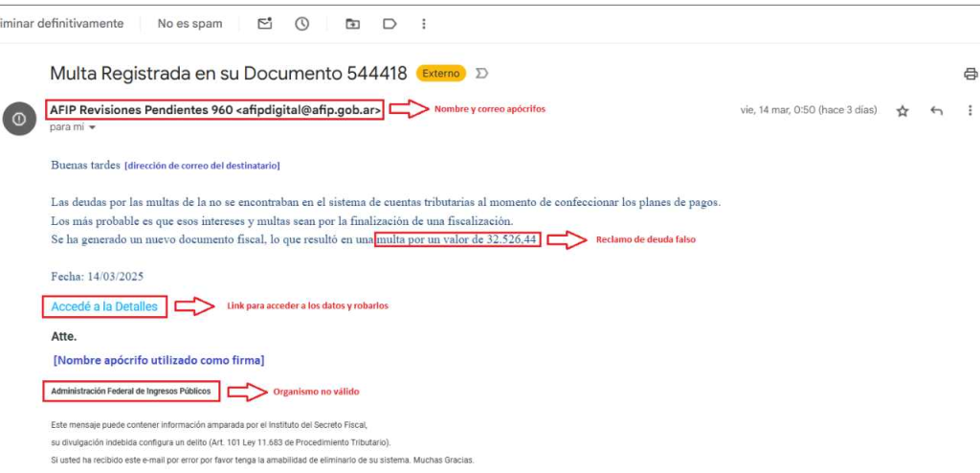Open the 'Accedé a la Detalles' link
Image resolution: width=980 pixels, height=473 pixels.
tap(104, 306)
